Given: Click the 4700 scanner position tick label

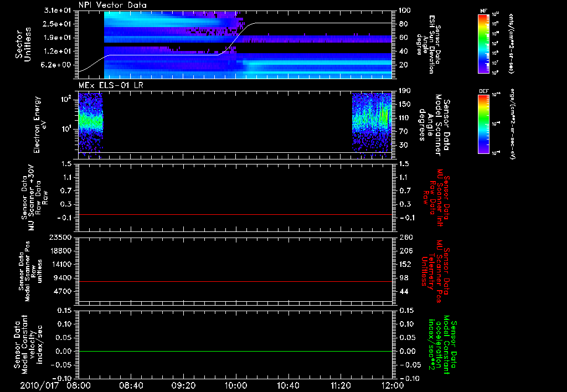Looking at the screenshot, I should 62,291.
